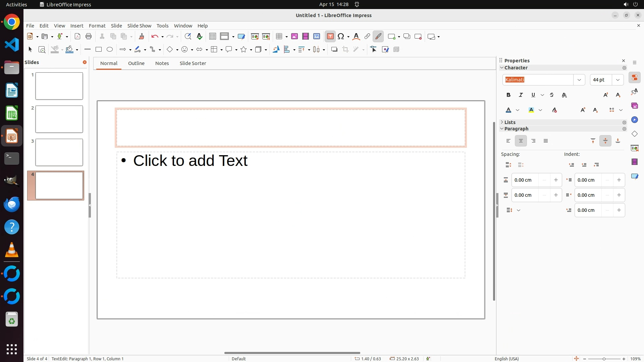
Task: Expand the Lists section in Properties
Action: (510, 122)
